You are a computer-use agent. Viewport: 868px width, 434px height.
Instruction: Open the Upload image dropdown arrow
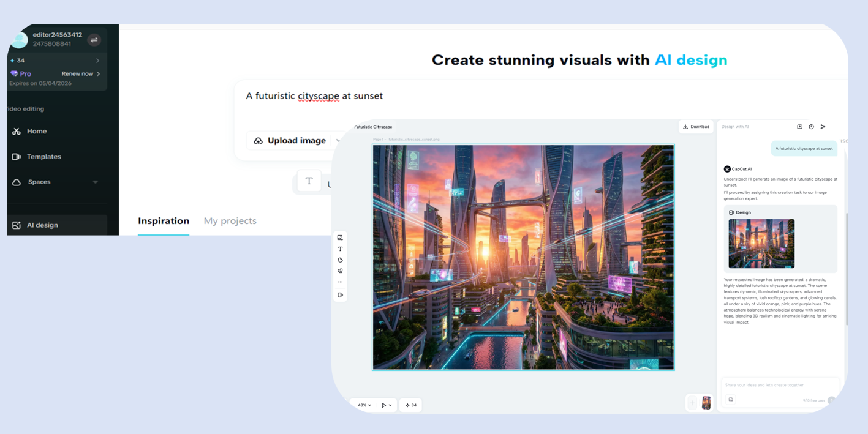click(x=339, y=140)
